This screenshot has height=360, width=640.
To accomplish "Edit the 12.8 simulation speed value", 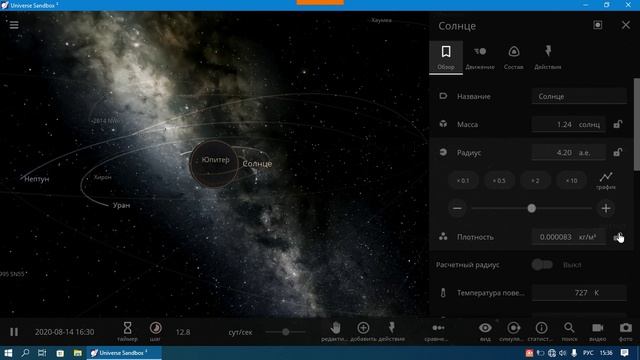I will [x=183, y=332].
